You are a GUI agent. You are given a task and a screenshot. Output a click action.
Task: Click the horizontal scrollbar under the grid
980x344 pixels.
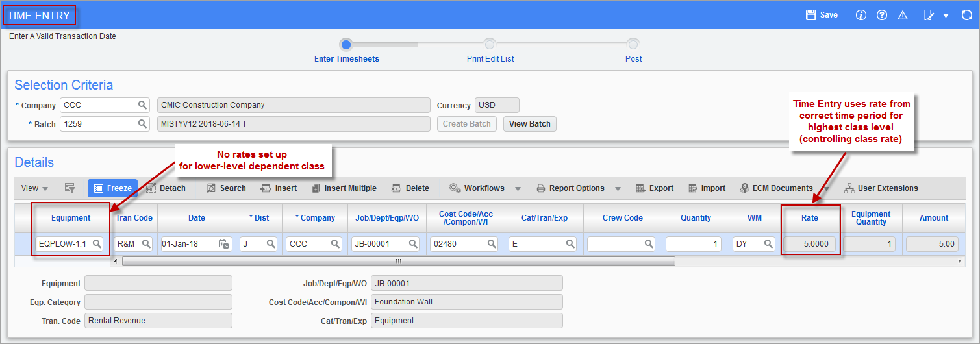398,262
